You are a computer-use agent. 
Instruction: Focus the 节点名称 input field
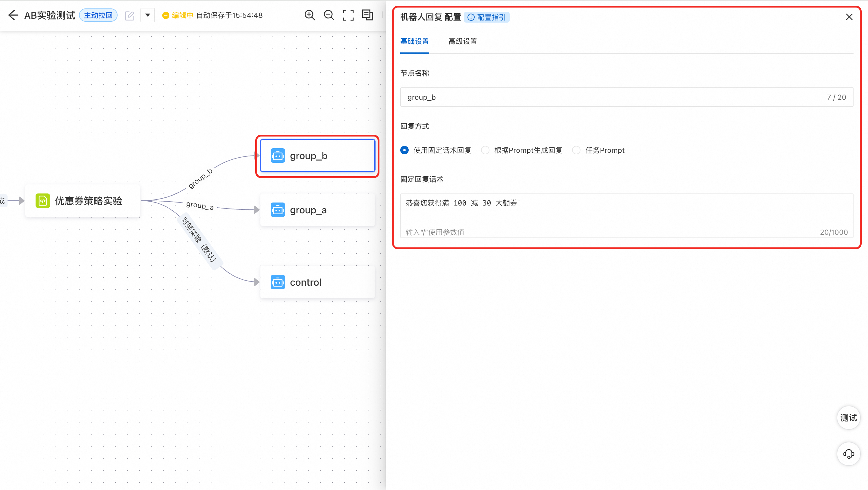point(626,97)
